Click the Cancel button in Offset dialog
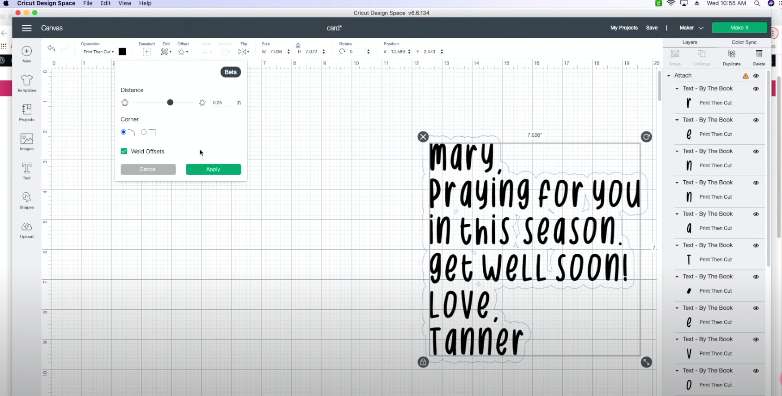Image resolution: width=782 pixels, height=396 pixels. (148, 170)
